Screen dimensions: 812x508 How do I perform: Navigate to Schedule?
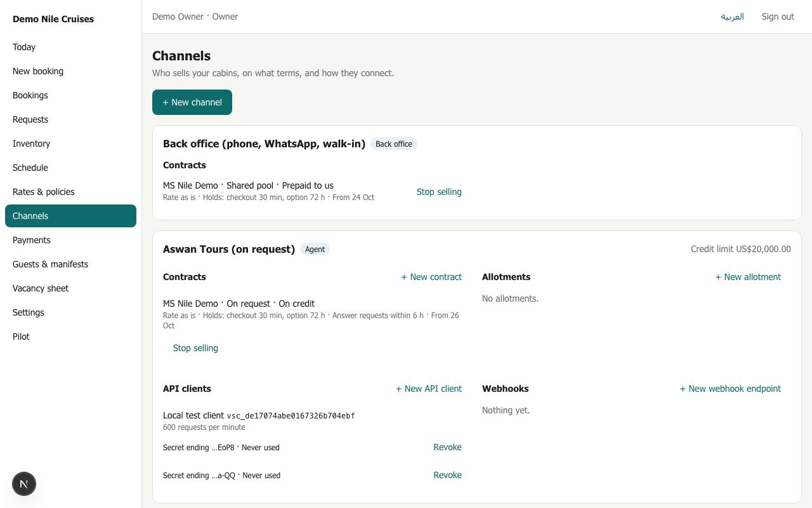[70, 168]
